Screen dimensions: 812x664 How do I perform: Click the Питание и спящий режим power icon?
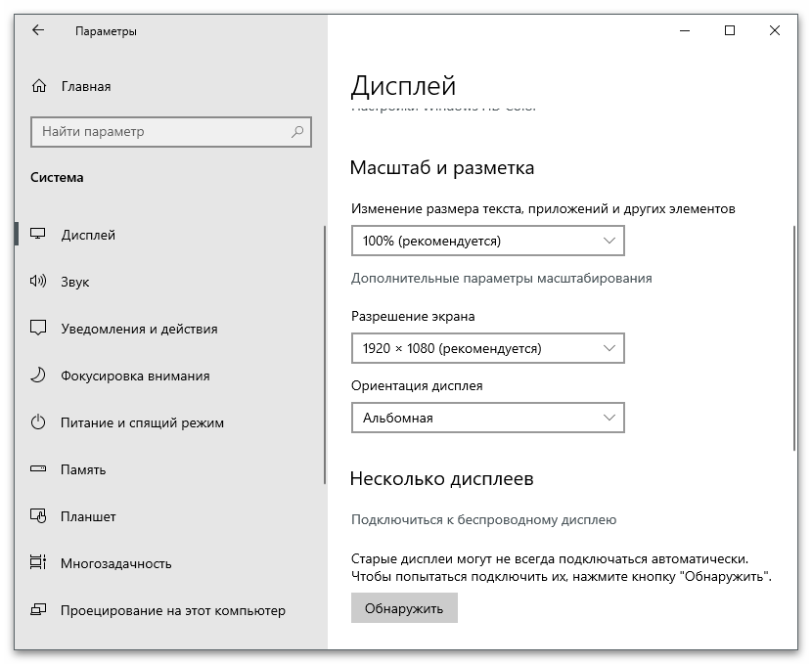click(x=37, y=422)
